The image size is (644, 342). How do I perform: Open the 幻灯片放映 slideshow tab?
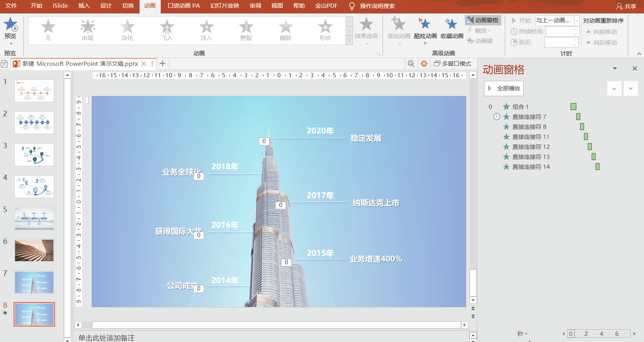pyautogui.click(x=225, y=6)
